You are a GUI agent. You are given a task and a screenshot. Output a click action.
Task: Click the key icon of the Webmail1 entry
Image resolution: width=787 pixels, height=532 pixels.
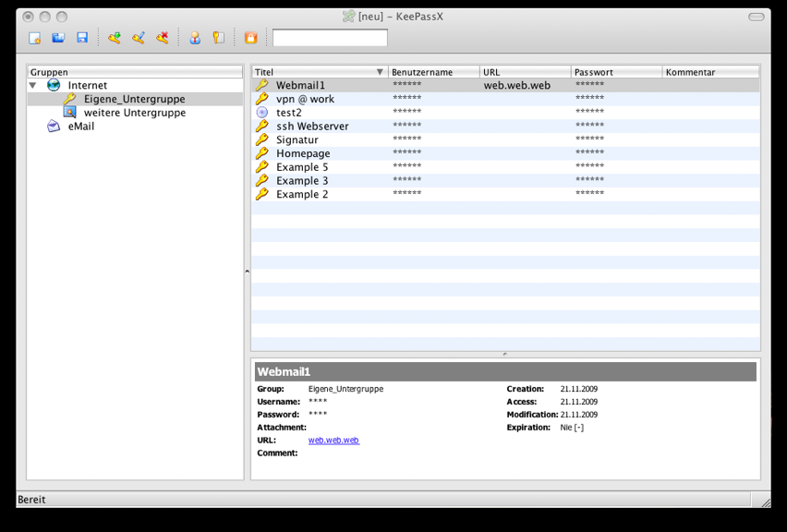pos(262,85)
